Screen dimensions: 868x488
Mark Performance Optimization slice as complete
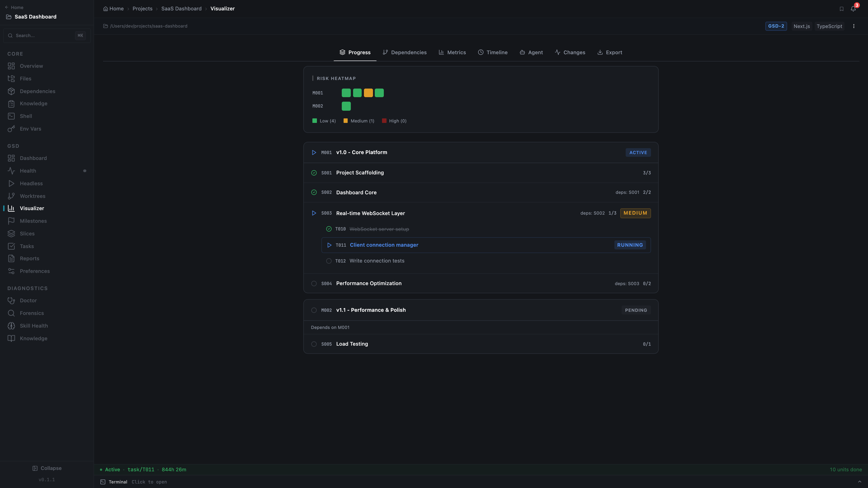coord(314,283)
